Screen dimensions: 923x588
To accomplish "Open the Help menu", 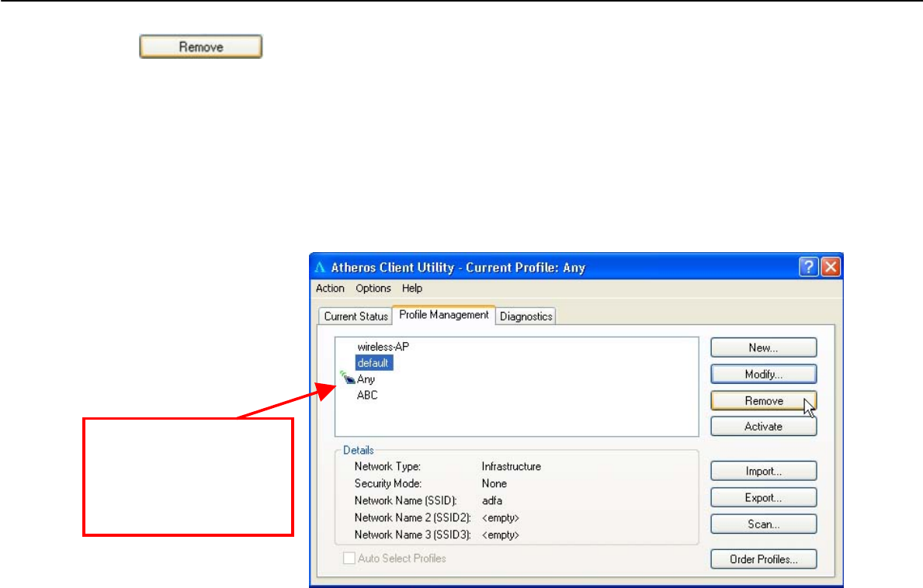I will (412, 288).
